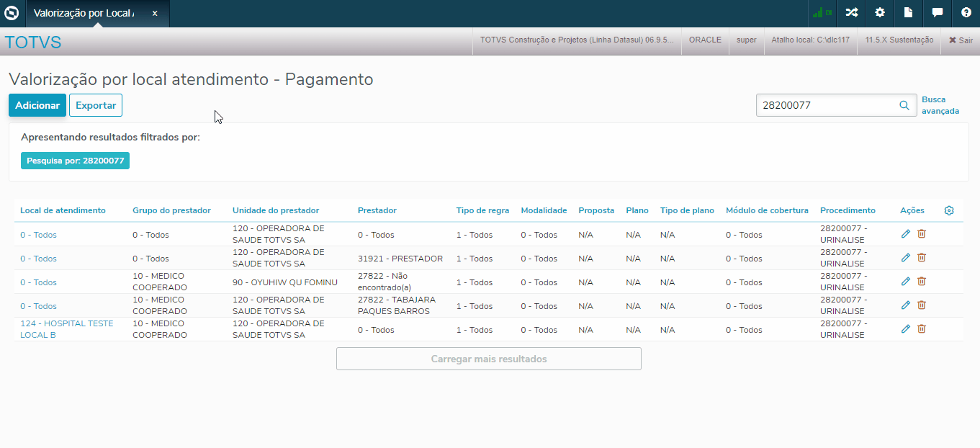Open the green signal status icon

click(x=822, y=13)
